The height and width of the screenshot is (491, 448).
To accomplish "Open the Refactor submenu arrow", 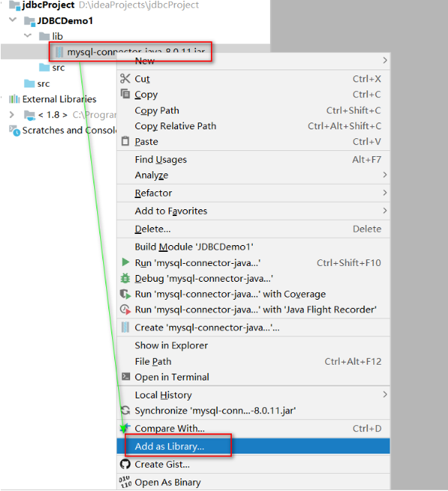I will tap(385, 193).
